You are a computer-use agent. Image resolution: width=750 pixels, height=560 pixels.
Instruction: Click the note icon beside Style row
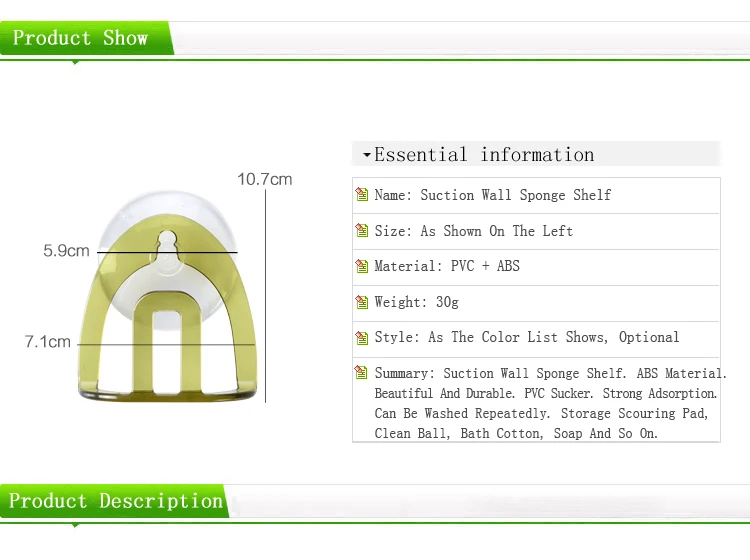pos(362,338)
